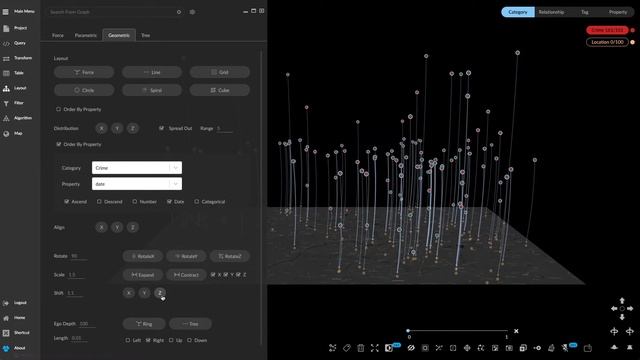The image size is (640, 360).
Task: Click the trash delete icon in toolbar
Action: pyautogui.click(x=360, y=348)
